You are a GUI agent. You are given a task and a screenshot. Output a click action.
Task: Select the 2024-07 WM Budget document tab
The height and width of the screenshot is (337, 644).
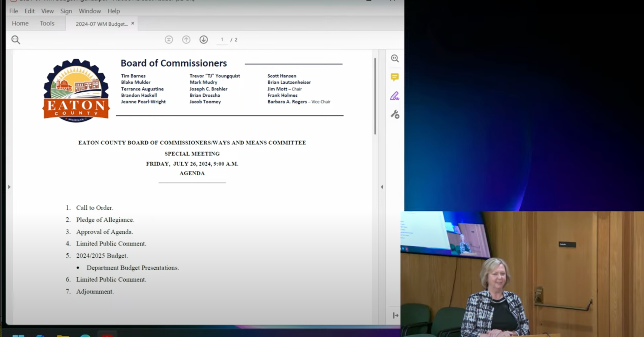102,24
